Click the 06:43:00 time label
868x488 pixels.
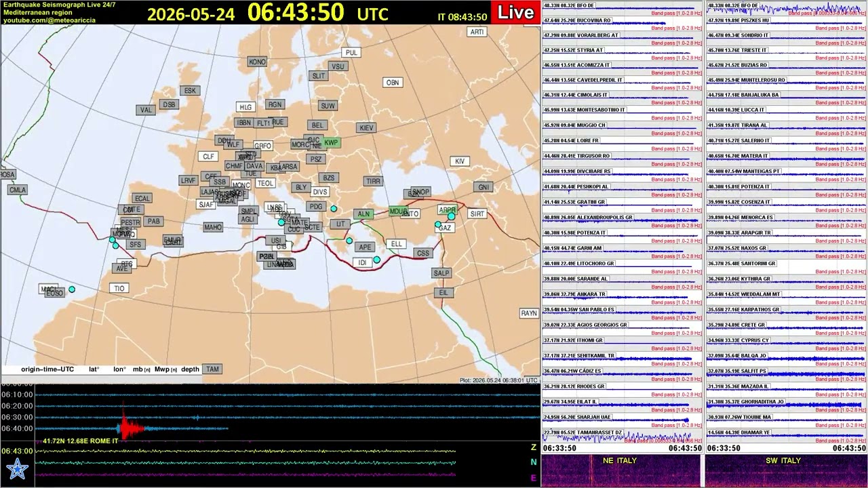tap(17, 451)
